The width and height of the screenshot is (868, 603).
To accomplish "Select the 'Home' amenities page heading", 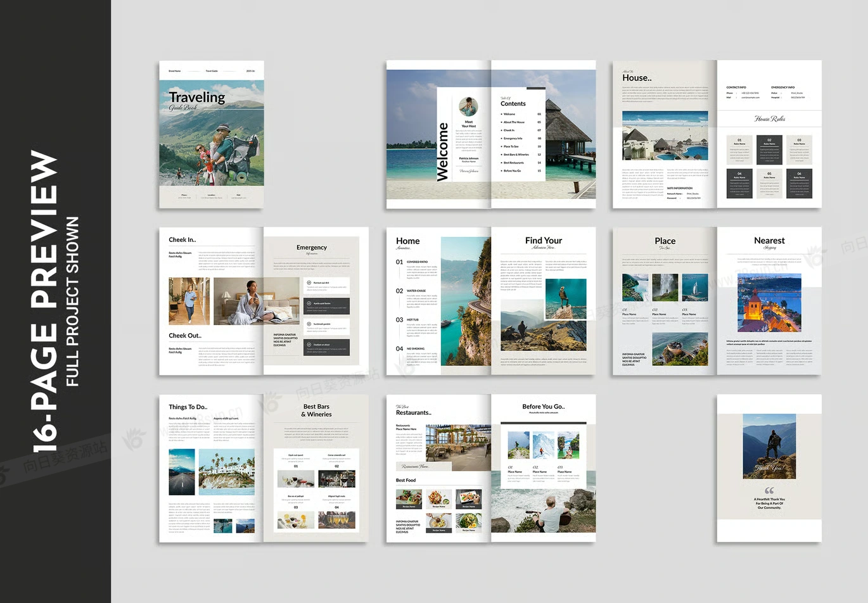I will 407,241.
